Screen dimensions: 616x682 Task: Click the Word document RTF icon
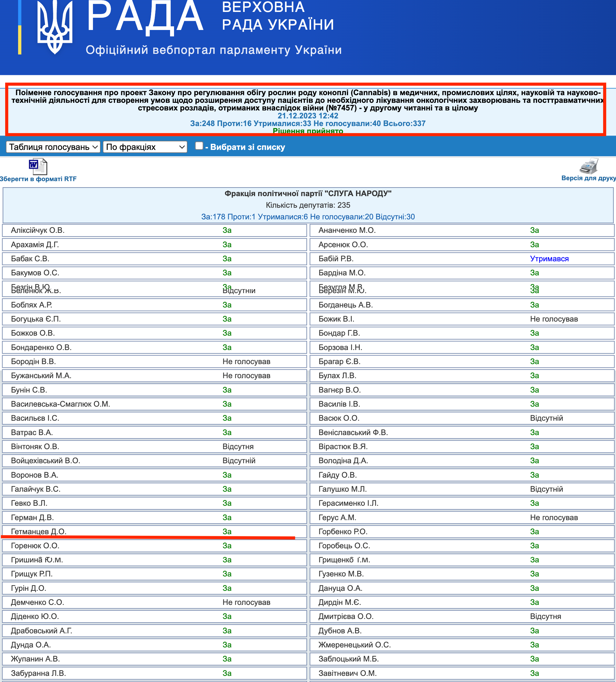coord(38,166)
